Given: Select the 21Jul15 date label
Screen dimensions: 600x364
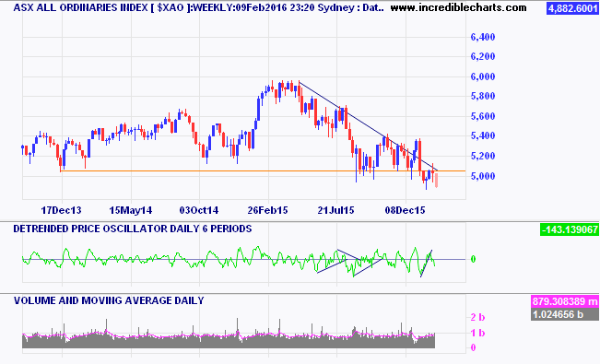Looking at the screenshot, I should point(336,210).
